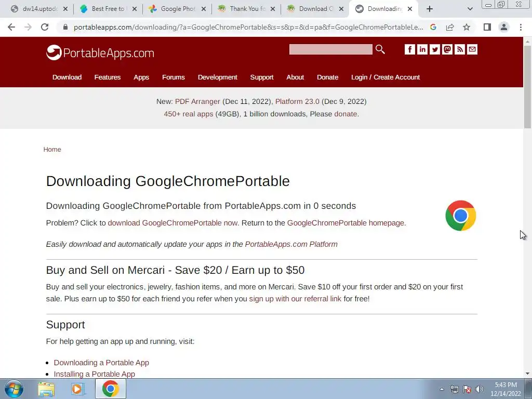532x399 pixels.
Task: Open the Windows Start button
Action: pos(14,389)
